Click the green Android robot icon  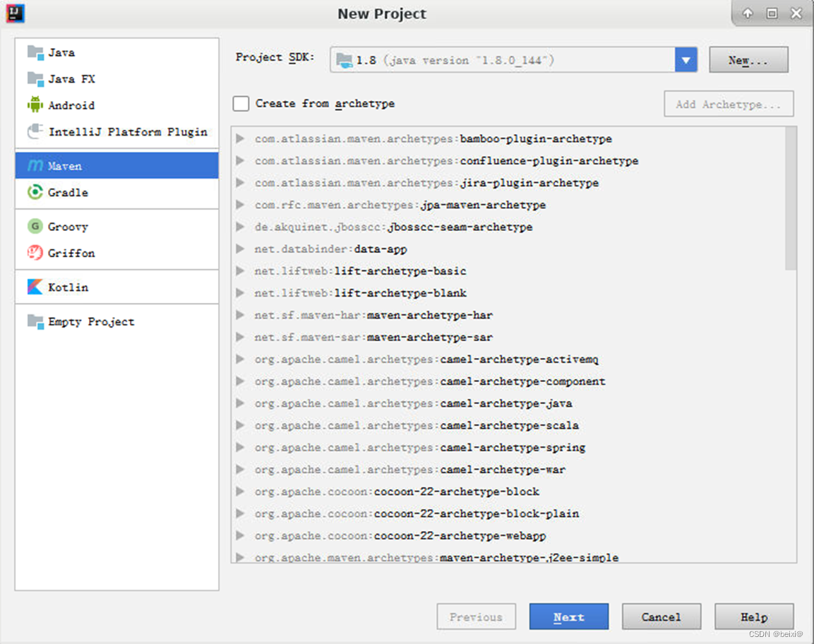coord(35,105)
